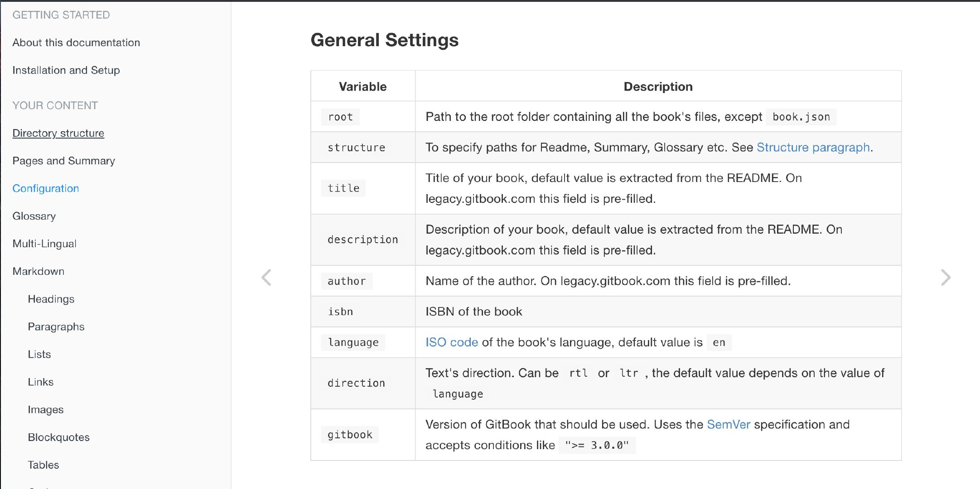Select the Configuration entry
This screenshot has height=489, width=980.
[45, 188]
